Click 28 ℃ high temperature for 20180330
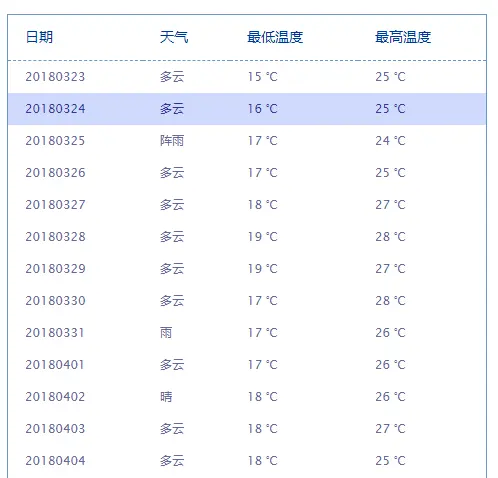Viewport: 498px width, 478px height. point(390,301)
